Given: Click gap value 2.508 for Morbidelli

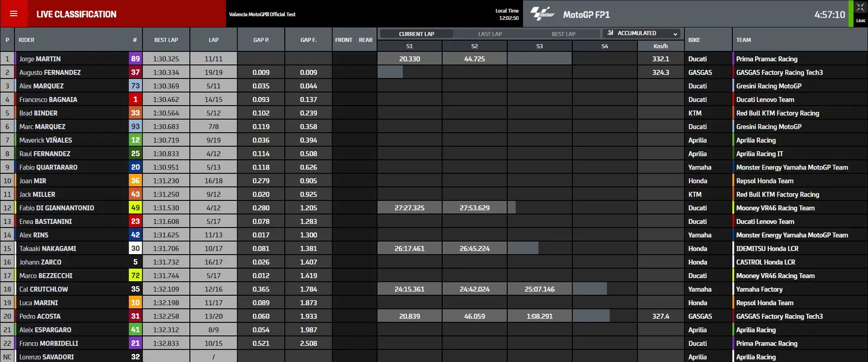Looking at the screenshot, I should [309, 343].
